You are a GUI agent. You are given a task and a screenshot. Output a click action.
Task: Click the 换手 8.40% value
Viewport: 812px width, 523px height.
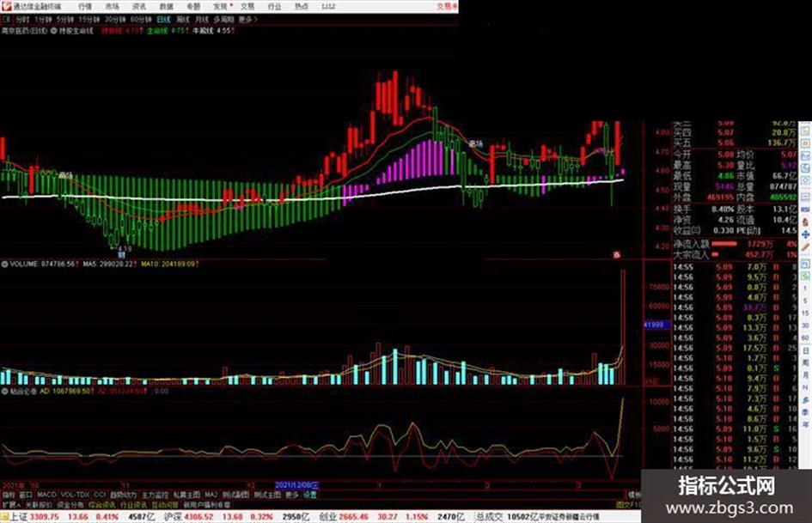(x=724, y=210)
